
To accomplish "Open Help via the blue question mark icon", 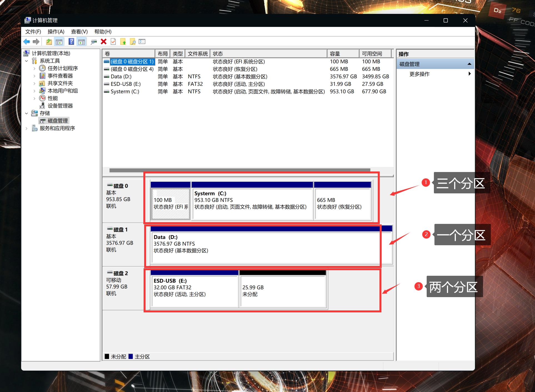I will pyautogui.click(x=71, y=42).
